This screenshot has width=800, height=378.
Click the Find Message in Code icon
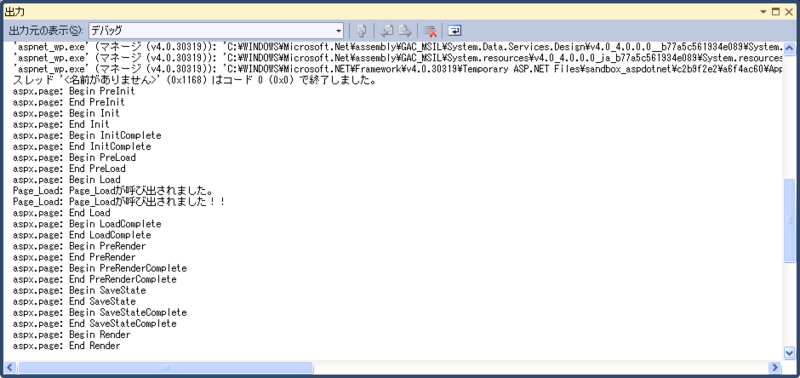361,31
